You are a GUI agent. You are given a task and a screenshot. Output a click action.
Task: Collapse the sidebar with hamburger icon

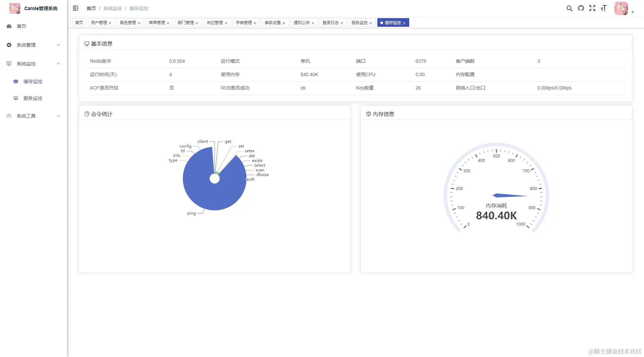click(x=75, y=8)
